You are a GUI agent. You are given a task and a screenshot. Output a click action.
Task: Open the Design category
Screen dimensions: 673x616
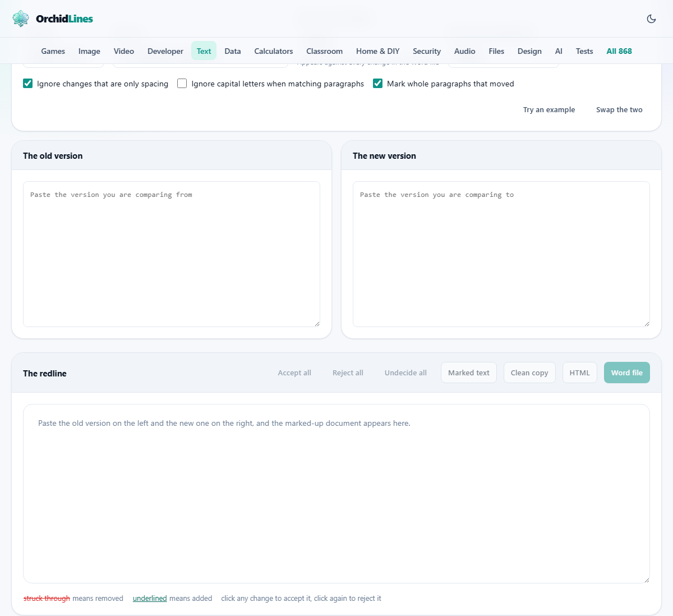click(x=529, y=51)
